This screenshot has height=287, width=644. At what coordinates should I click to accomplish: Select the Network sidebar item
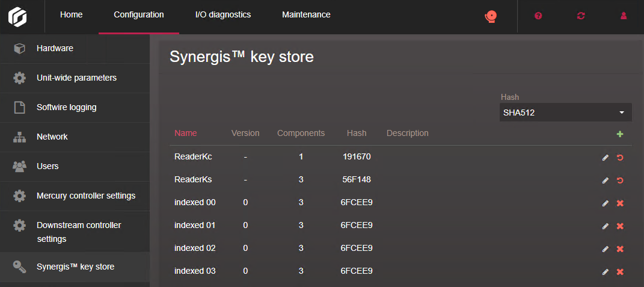click(52, 137)
